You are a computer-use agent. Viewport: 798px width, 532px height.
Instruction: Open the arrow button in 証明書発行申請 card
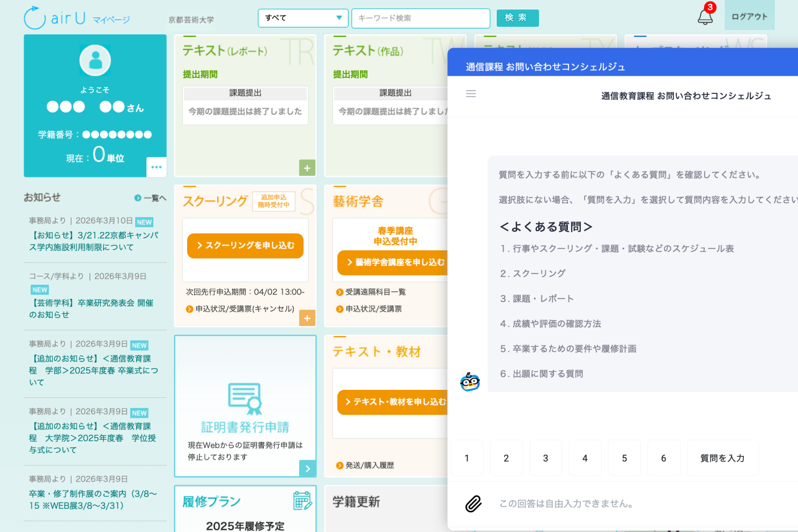(307, 468)
